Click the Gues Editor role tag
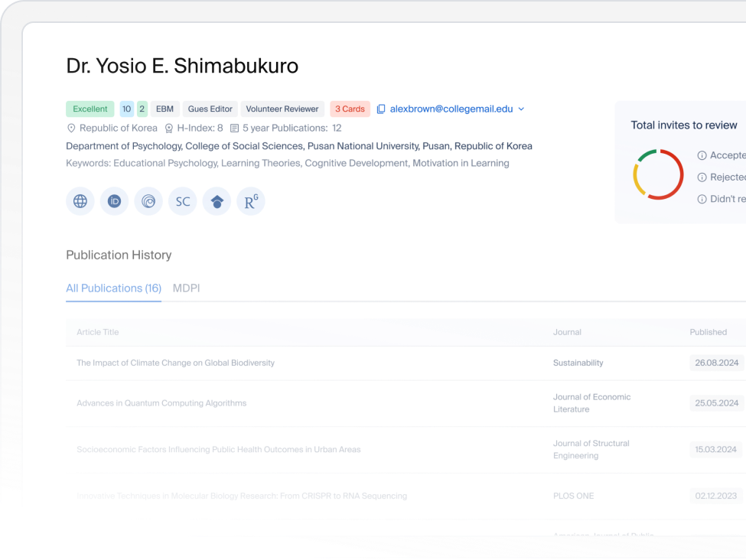Image resolution: width=746 pixels, height=560 pixels. pyautogui.click(x=210, y=109)
